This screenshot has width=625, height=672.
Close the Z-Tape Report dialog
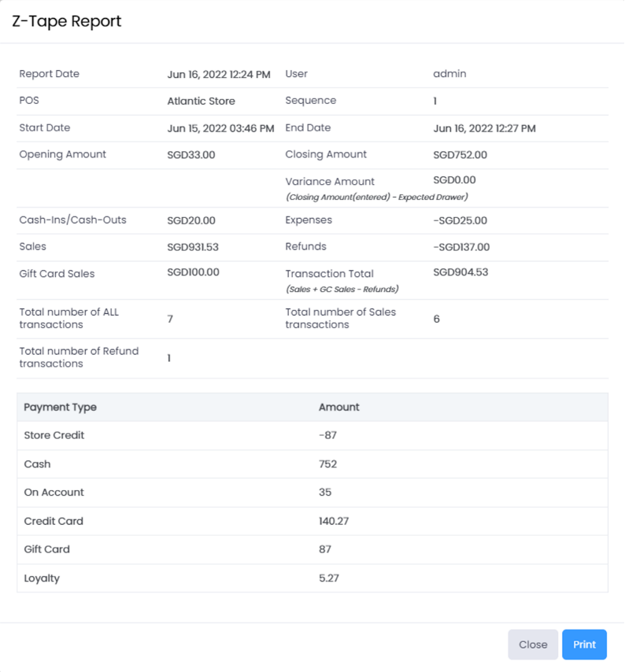click(533, 644)
